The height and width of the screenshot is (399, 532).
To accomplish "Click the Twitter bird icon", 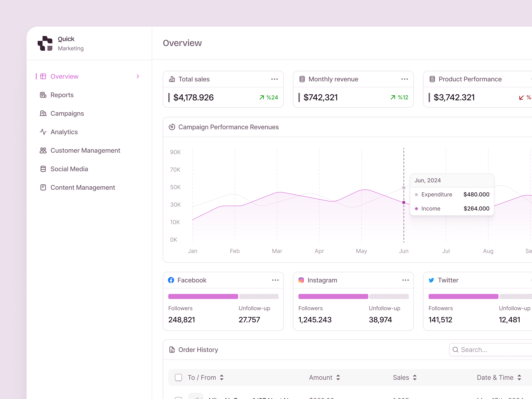I will tap(431, 280).
